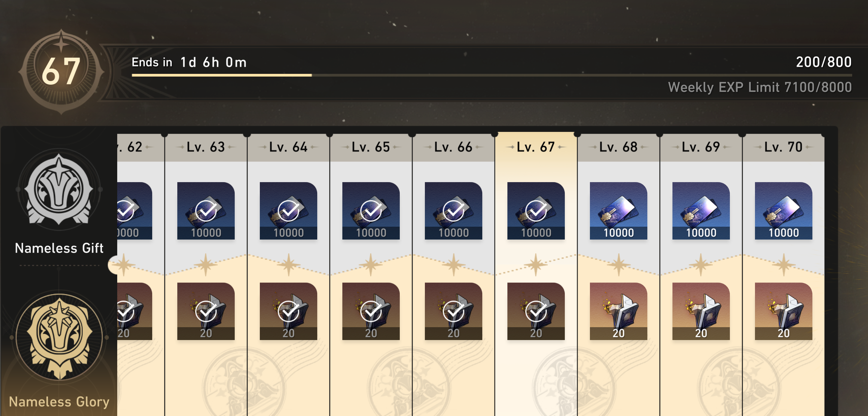Image resolution: width=868 pixels, height=416 pixels.
Task: Click the level EXP progress bar
Action: (492, 75)
